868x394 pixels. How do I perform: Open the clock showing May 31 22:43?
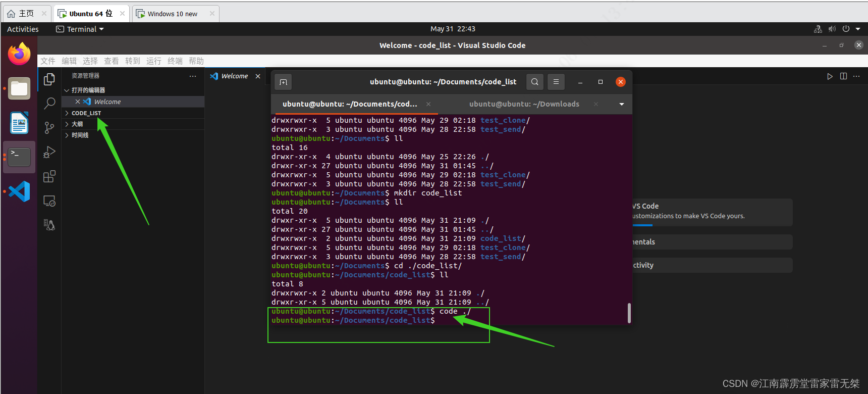tap(453, 29)
